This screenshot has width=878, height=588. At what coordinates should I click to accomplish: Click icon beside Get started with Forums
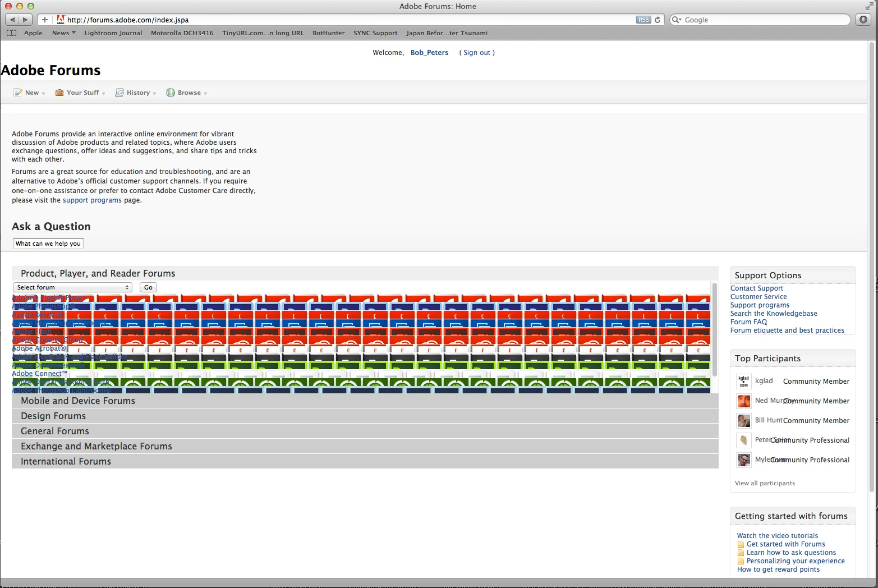click(741, 544)
